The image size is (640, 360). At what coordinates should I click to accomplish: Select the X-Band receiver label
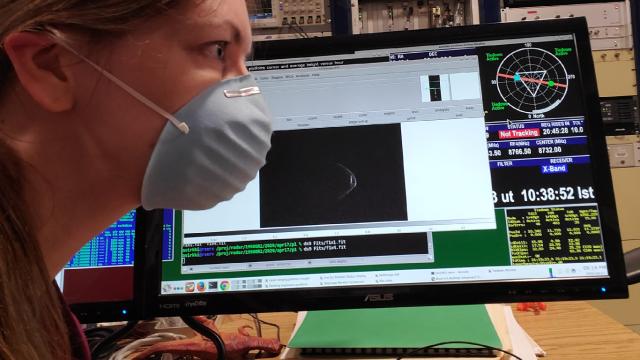coord(554,169)
